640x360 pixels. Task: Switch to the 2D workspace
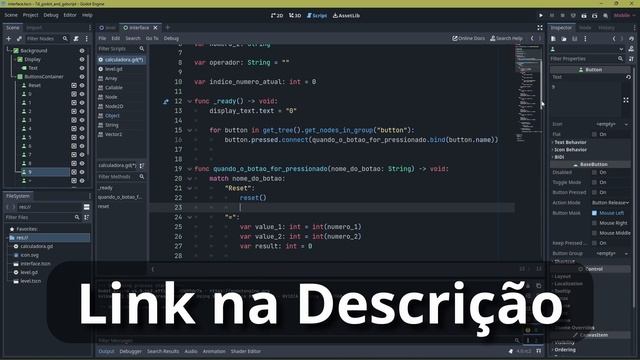277,16
